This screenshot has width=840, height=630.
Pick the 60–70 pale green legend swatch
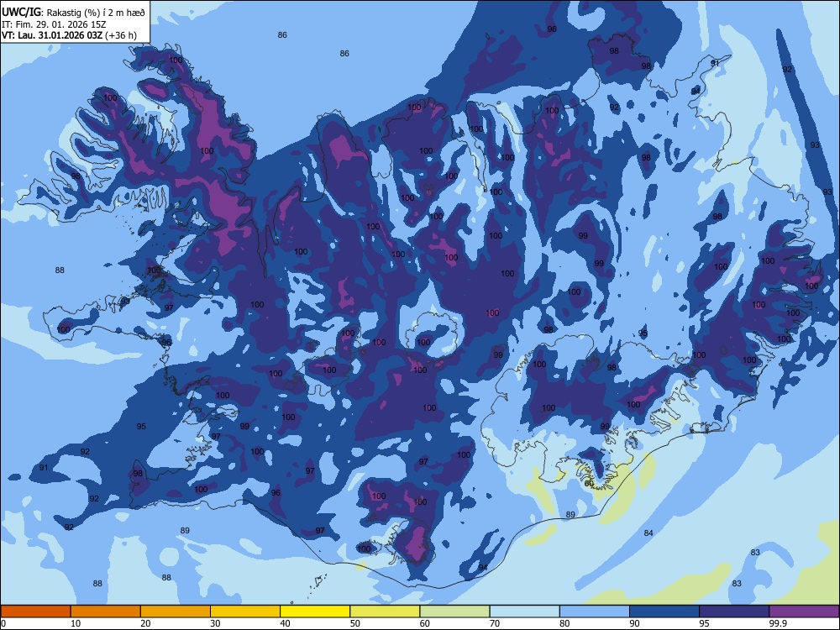click(x=454, y=612)
